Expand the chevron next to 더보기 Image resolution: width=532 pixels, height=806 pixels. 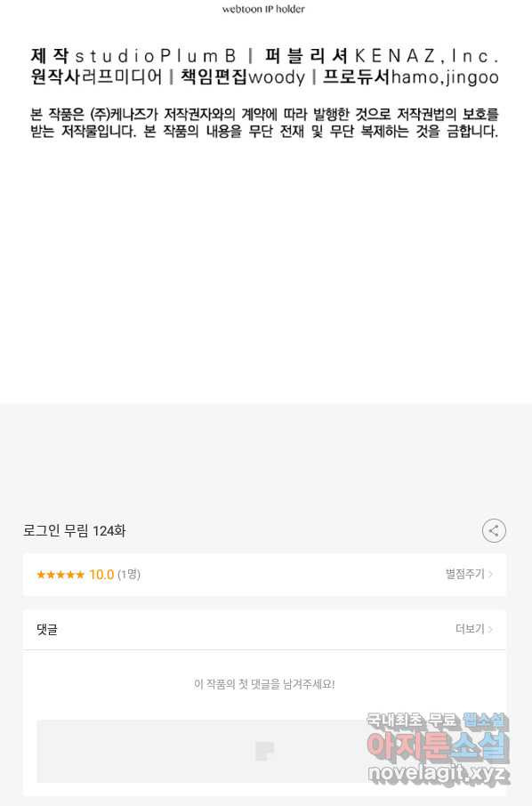(490, 629)
